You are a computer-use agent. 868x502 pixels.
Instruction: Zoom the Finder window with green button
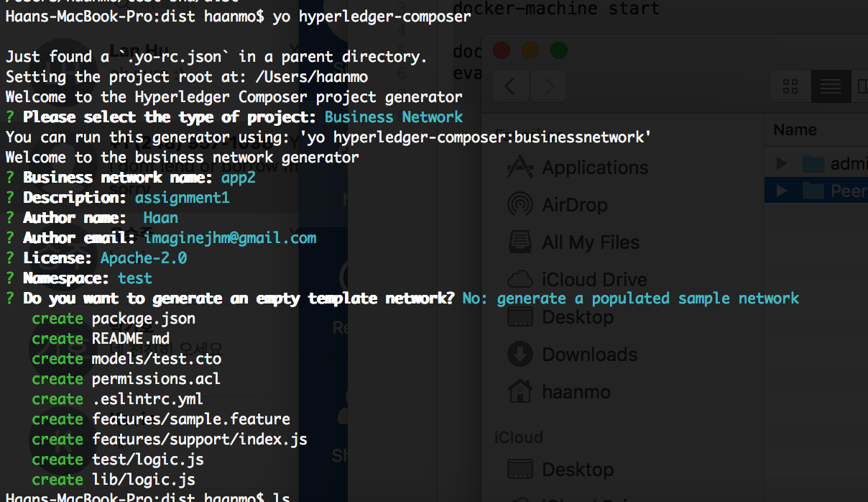point(559,50)
